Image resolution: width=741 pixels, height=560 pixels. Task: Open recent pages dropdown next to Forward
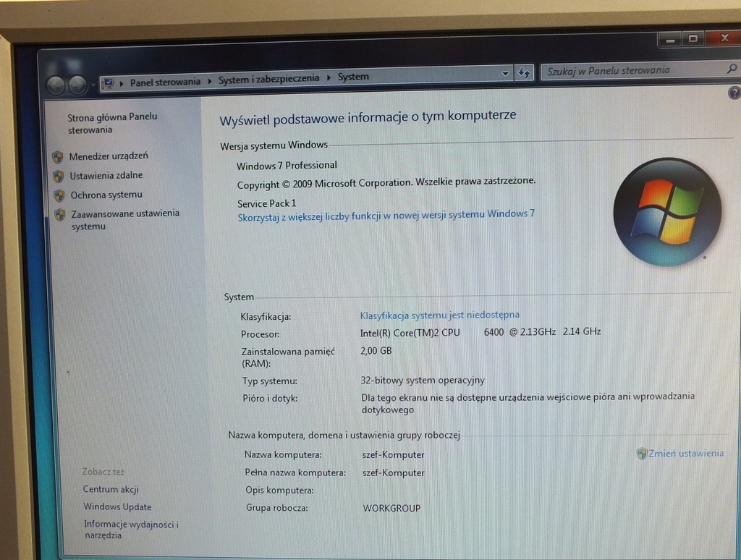[93, 85]
